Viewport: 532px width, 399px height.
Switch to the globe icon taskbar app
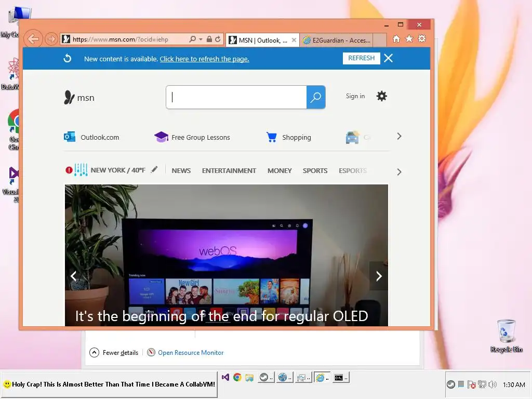point(285,377)
